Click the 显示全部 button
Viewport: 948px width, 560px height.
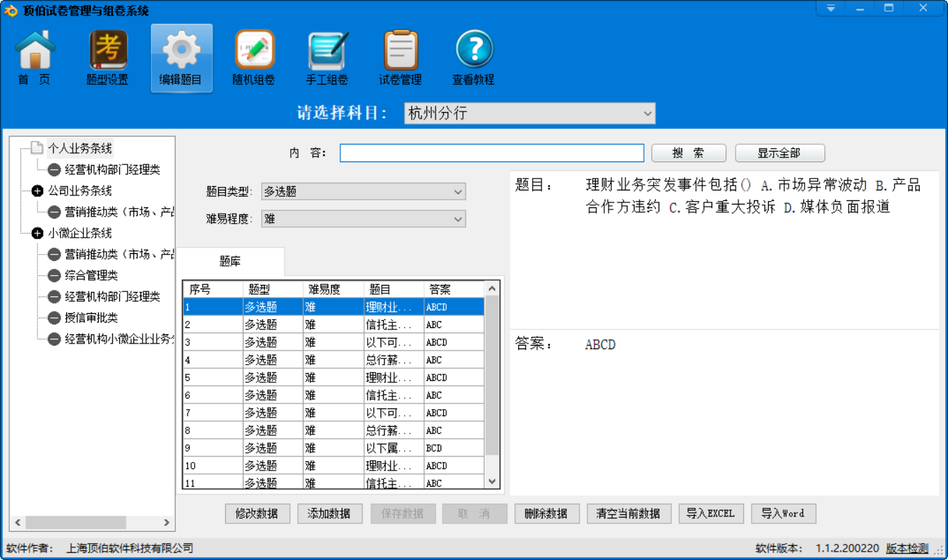[780, 153]
